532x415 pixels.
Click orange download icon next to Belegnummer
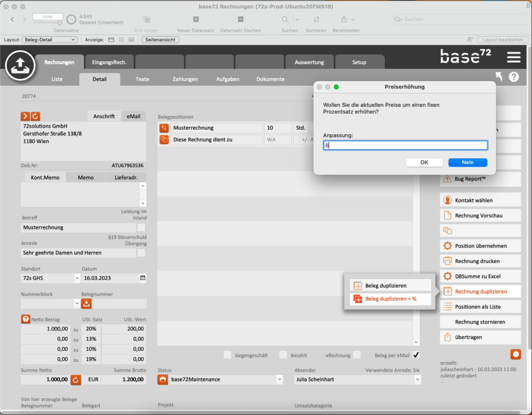(86, 303)
